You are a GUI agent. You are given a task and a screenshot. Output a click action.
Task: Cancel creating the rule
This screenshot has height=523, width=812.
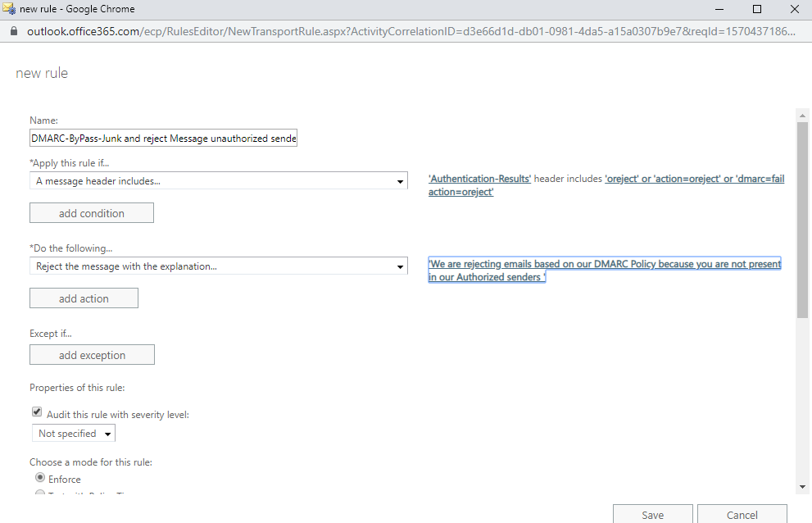[742, 514]
